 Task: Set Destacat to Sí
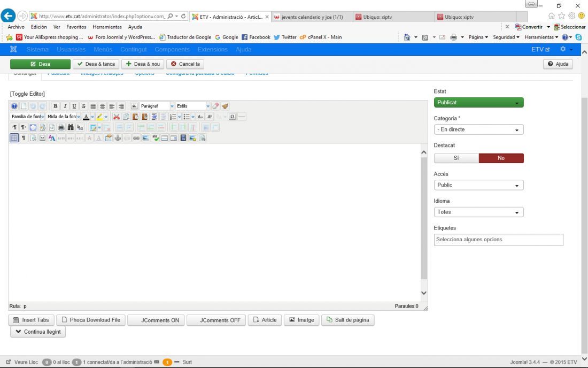point(457,158)
